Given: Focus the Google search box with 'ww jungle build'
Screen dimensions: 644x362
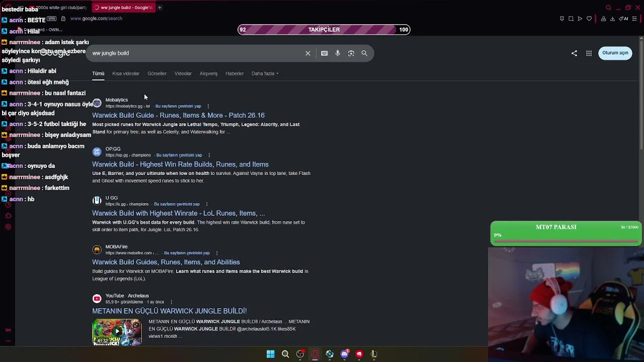Looking at the screenshot, I should (196, 53).
